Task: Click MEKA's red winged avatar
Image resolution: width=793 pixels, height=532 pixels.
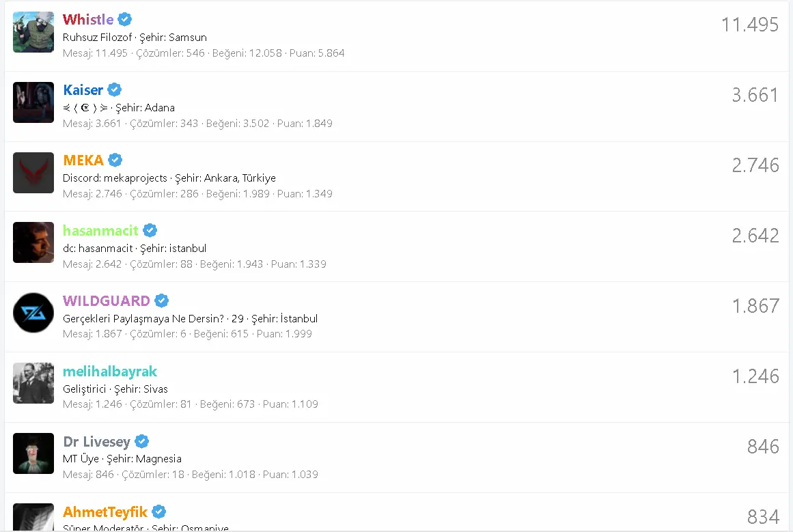Action: tap(33, 173)
